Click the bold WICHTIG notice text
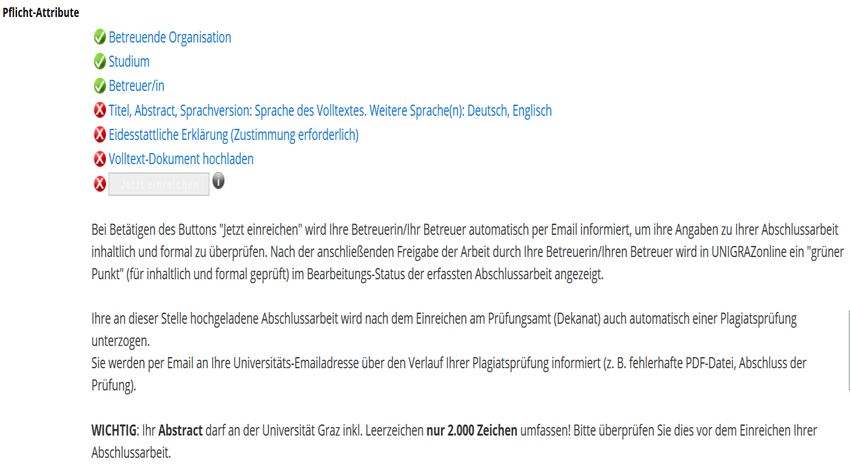The width and height of the screenshot is (850, 467). pyautogui.click(x=114, y=430)
